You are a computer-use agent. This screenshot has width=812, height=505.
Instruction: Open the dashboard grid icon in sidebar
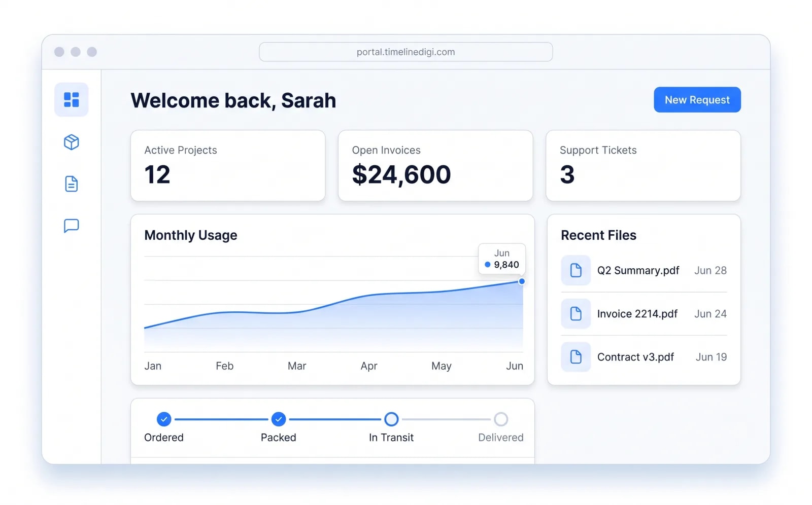71,99
